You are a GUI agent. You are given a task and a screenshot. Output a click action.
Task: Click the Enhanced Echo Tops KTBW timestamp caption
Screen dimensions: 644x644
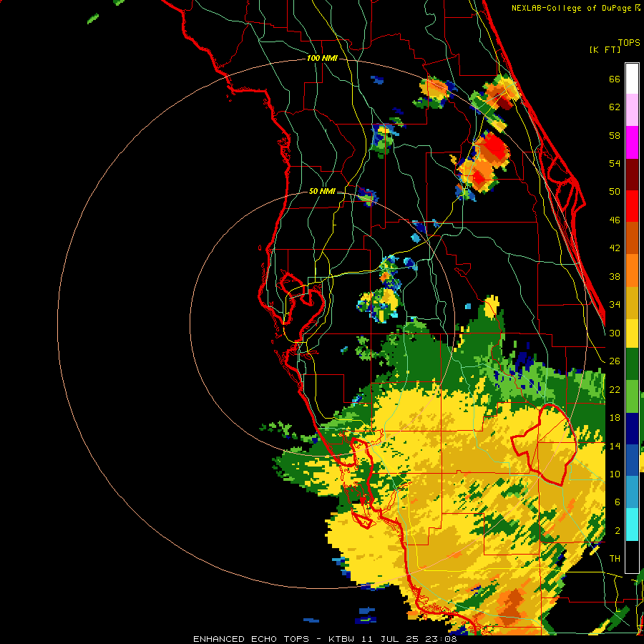325,639
